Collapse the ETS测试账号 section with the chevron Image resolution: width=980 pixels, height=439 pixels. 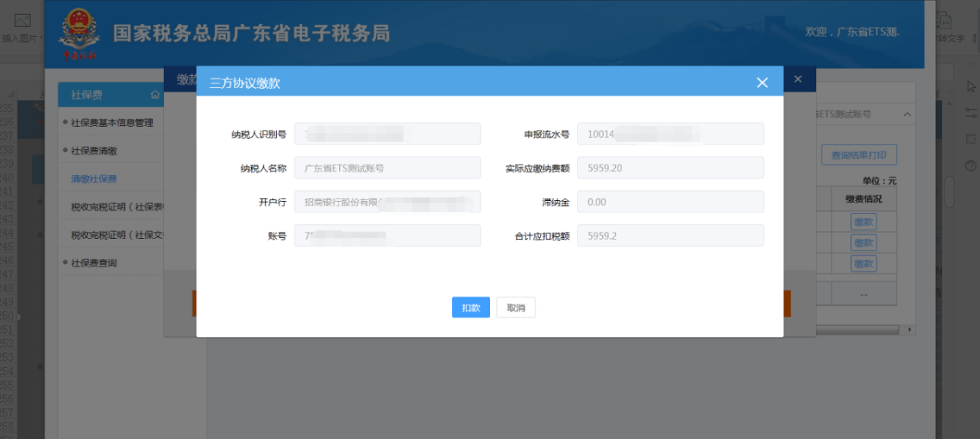point(907,114)
